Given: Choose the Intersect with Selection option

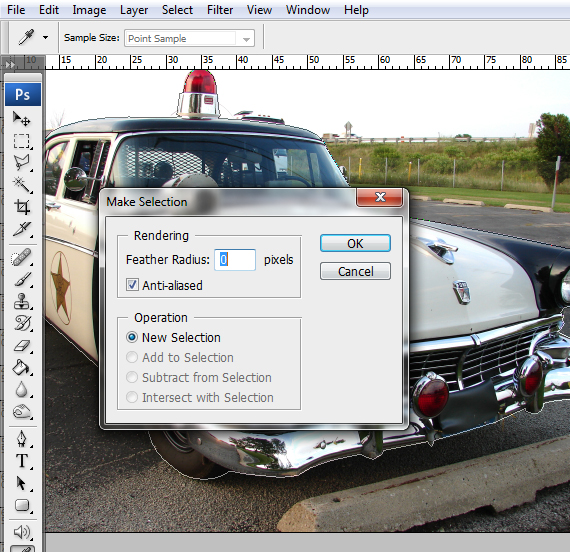Looking at the screenshot, I should pos(132,397).
